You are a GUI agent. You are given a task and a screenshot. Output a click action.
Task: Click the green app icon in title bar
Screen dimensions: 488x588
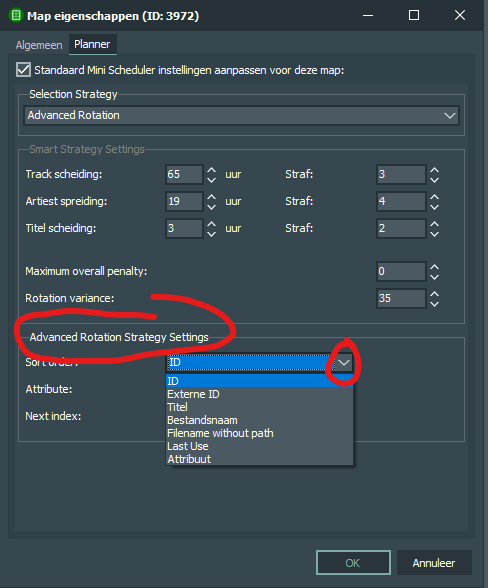pos(16,16)
